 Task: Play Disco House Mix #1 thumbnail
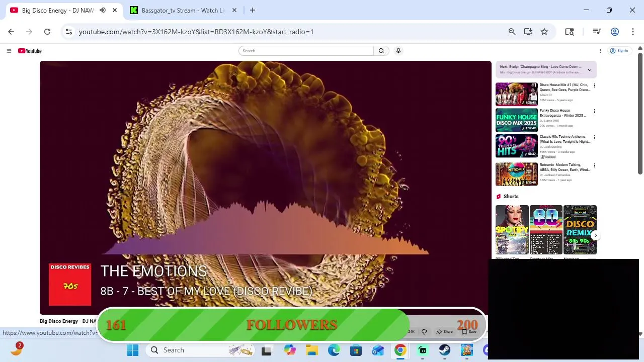coord(516,94)
